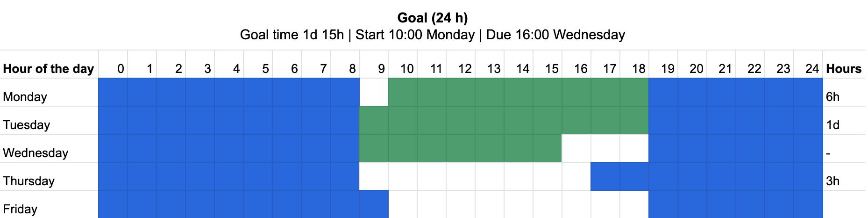The image size is (868, 218).
Task: Select the "Hours" column header
Action: click(x=843, y=69)
